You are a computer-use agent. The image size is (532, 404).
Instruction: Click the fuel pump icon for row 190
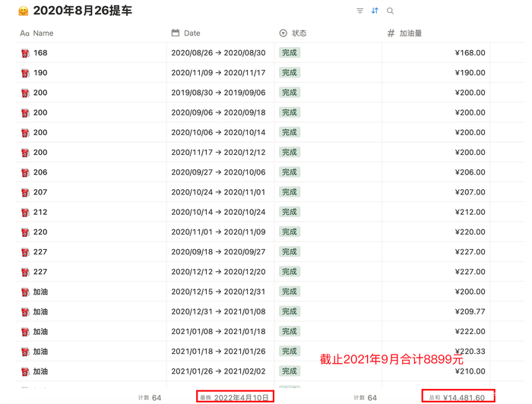click(25, 74)
